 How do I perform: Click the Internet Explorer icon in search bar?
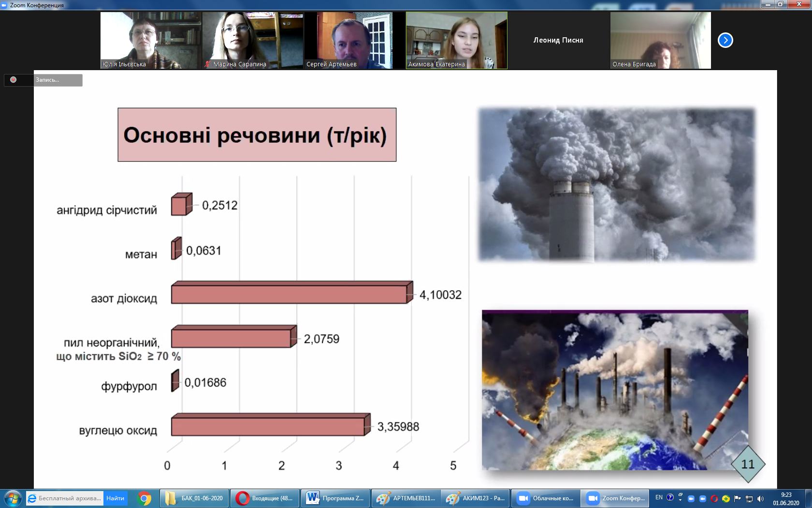(x=32, y=498)
